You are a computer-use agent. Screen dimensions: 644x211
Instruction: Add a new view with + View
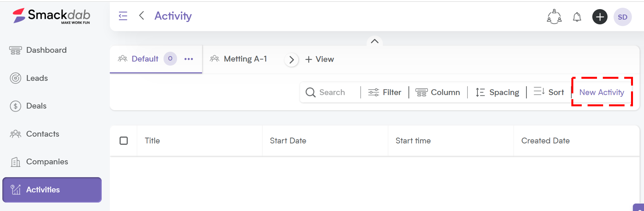(x=319, y=59)
